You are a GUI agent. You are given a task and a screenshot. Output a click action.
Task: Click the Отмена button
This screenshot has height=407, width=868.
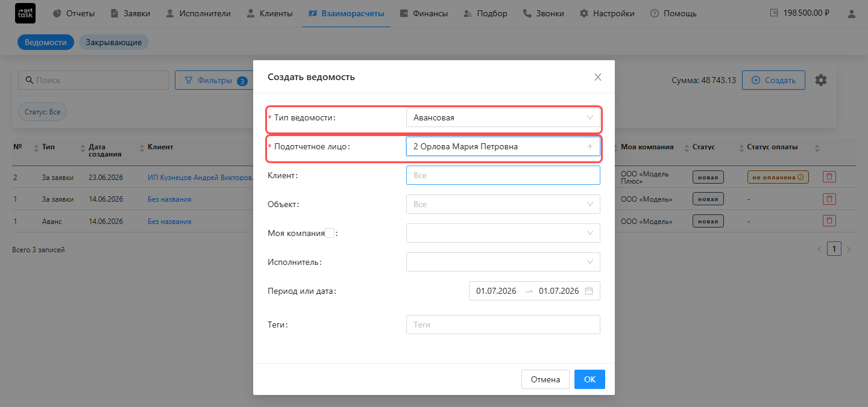[x=546, y=379]
